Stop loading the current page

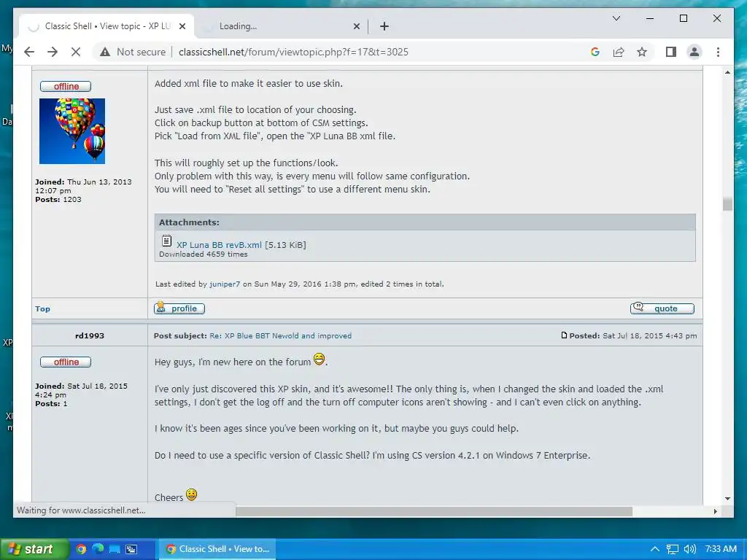[76, 52]
